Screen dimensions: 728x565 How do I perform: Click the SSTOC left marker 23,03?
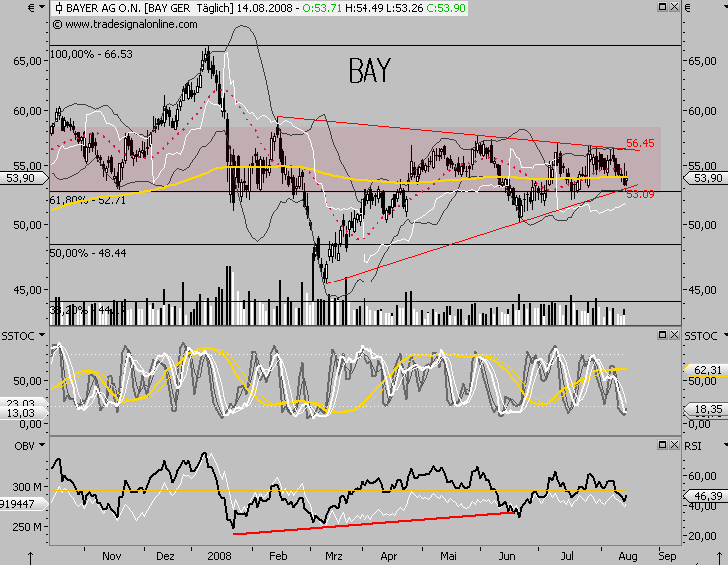click(23, 403)
